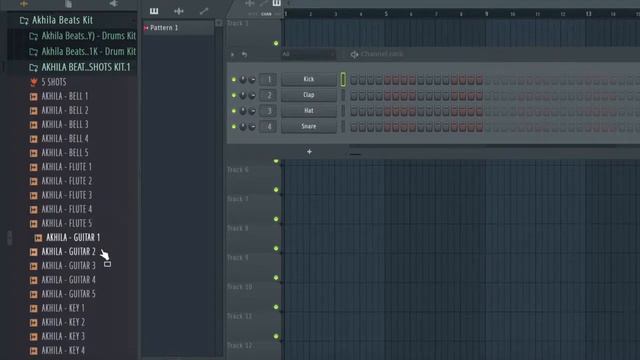
Task: Adjust the Kick channel pan knob
Action: [243, 80]
